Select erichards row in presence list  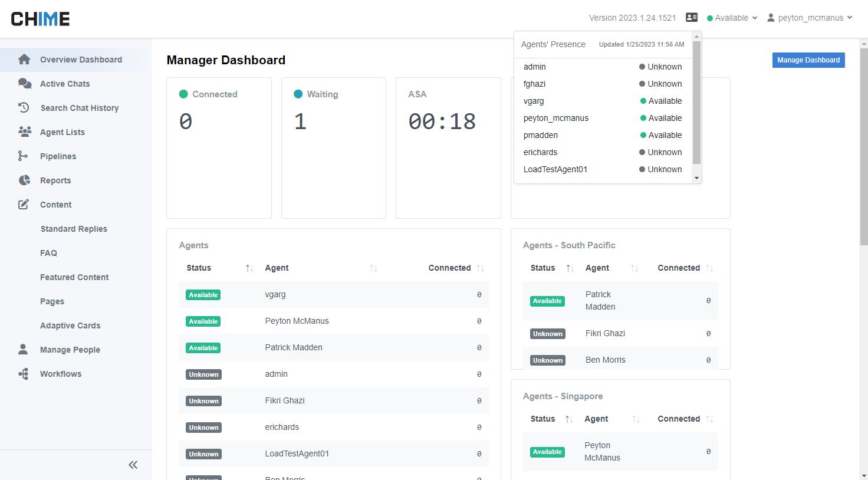[603, 152]
